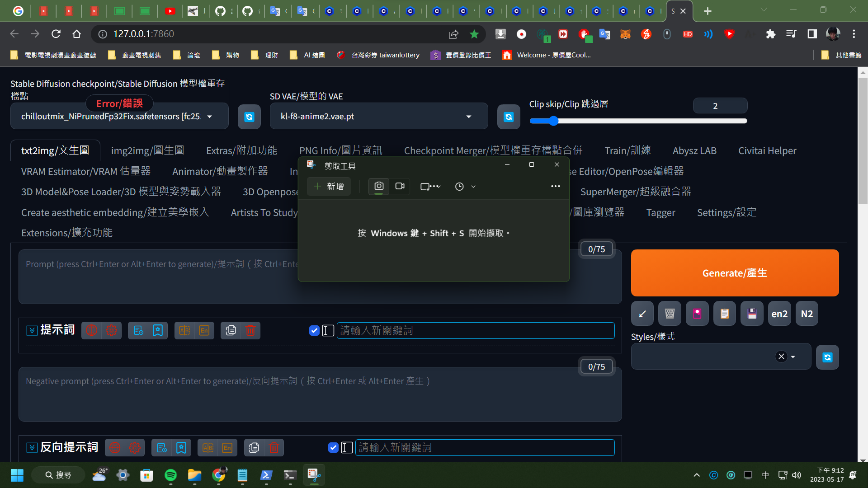Refresh the SD VAE model list
This screenshot has width=868, height=488.
click(508, 117)
